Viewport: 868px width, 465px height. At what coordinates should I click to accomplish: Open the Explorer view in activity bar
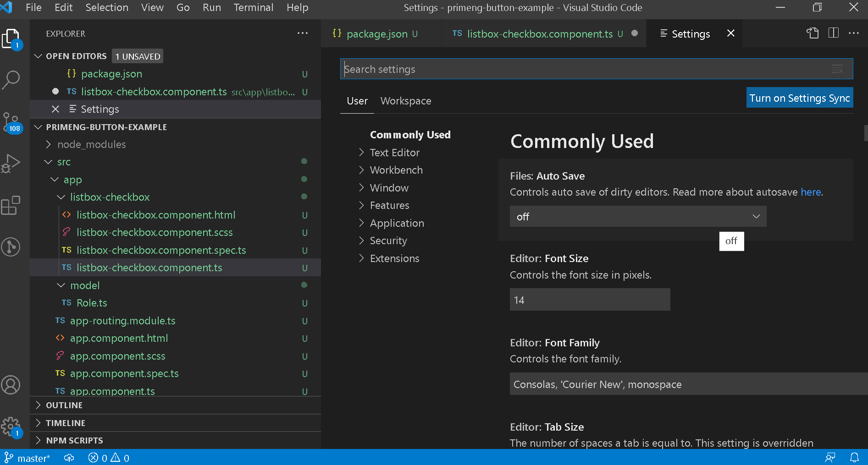click(11, 39)
